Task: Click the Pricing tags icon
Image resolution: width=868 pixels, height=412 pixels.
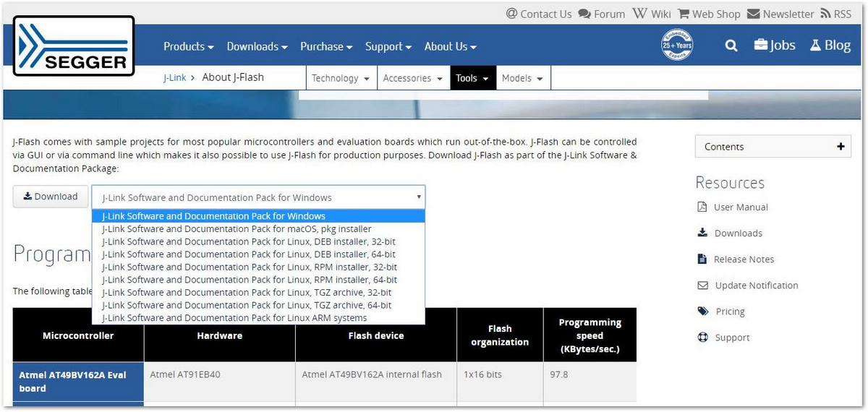Action: (x=702, y=311)
